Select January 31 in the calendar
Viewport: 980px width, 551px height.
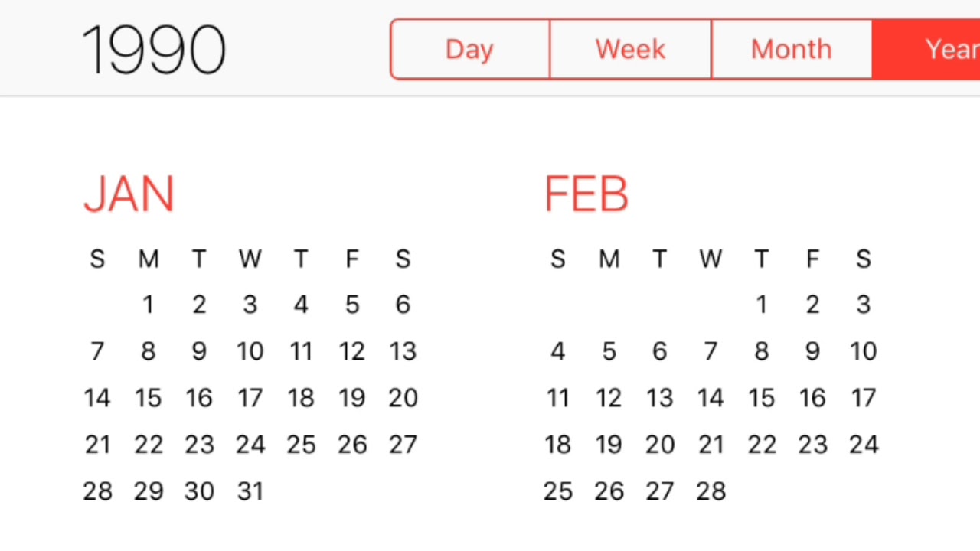(250, 491)
